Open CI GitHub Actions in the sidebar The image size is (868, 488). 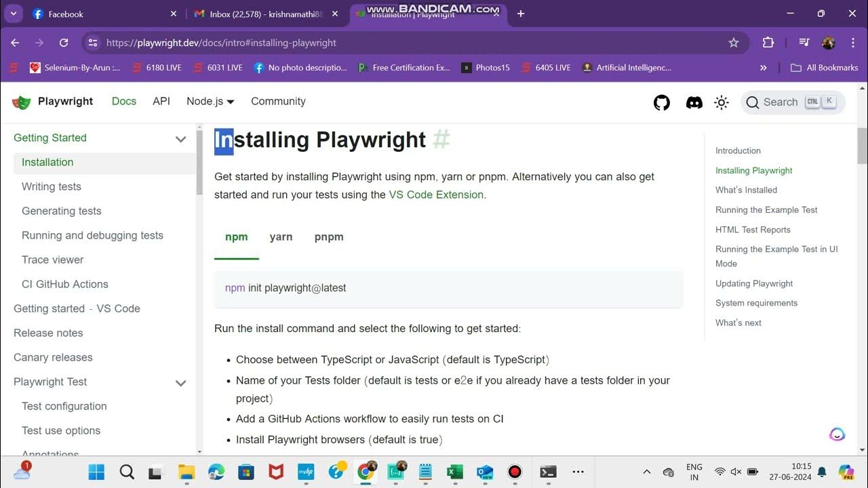65,284
